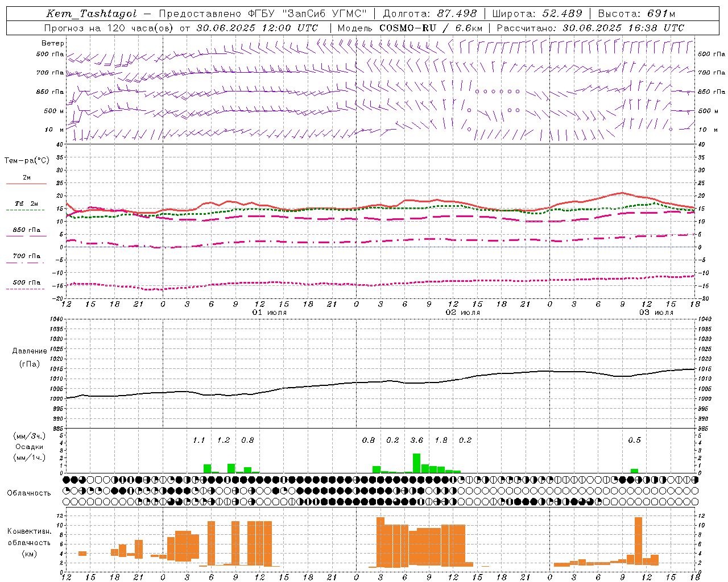728x582 pixels.
Task: Click the '02 июля' date label
Action: pos(463,313)
